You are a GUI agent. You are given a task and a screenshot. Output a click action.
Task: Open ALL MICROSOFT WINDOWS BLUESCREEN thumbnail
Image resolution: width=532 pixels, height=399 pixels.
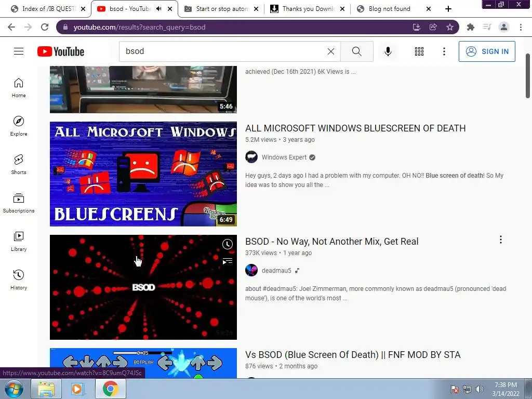click(143, 174)
